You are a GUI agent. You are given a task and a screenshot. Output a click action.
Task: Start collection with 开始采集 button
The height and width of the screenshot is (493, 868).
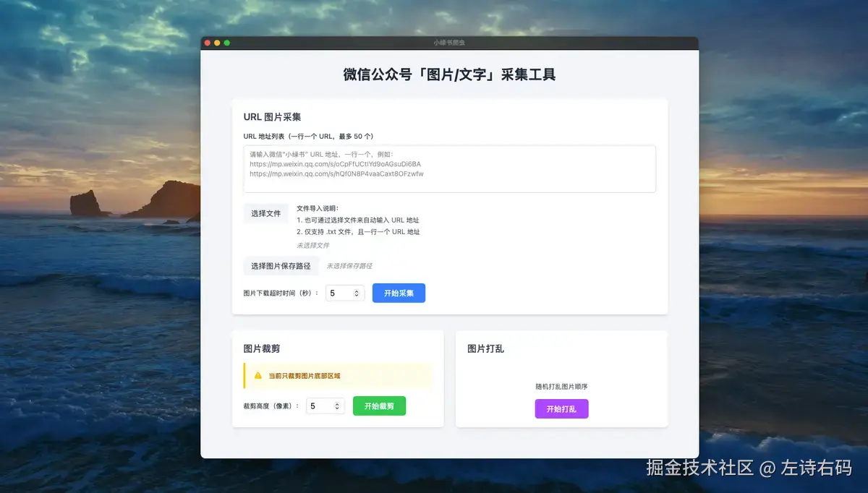point(399,293)
